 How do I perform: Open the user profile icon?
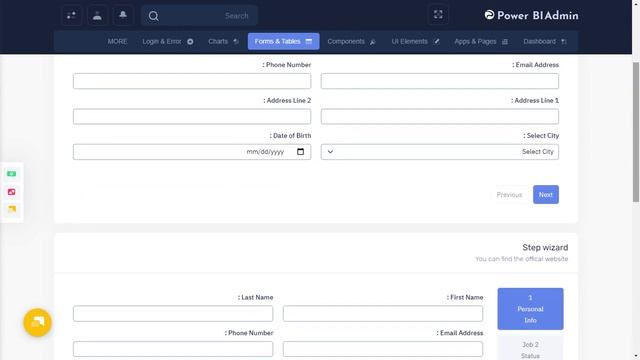(x=97, y=16)
